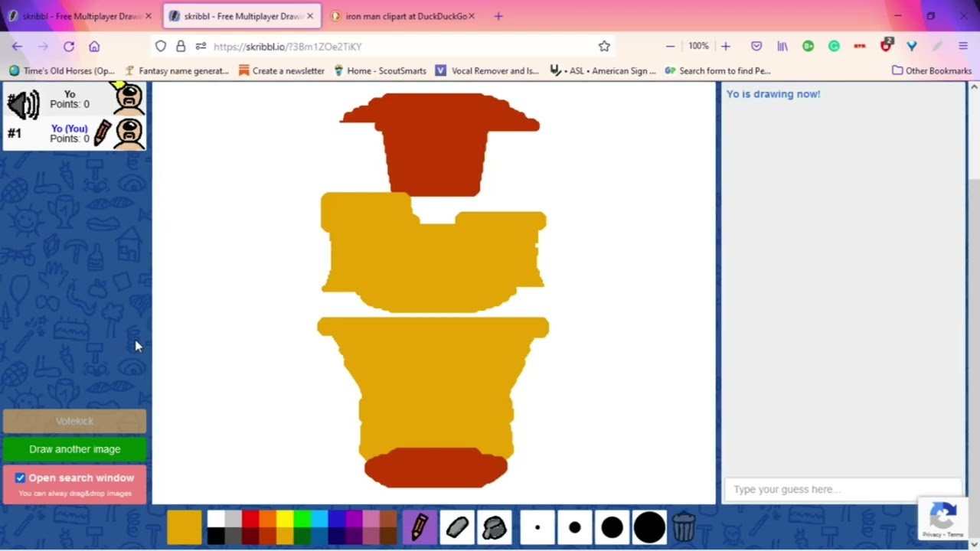The width and height of the screenshot is (980, 551).
Task: Choose the smallest brush size dot
Action: 537,527
